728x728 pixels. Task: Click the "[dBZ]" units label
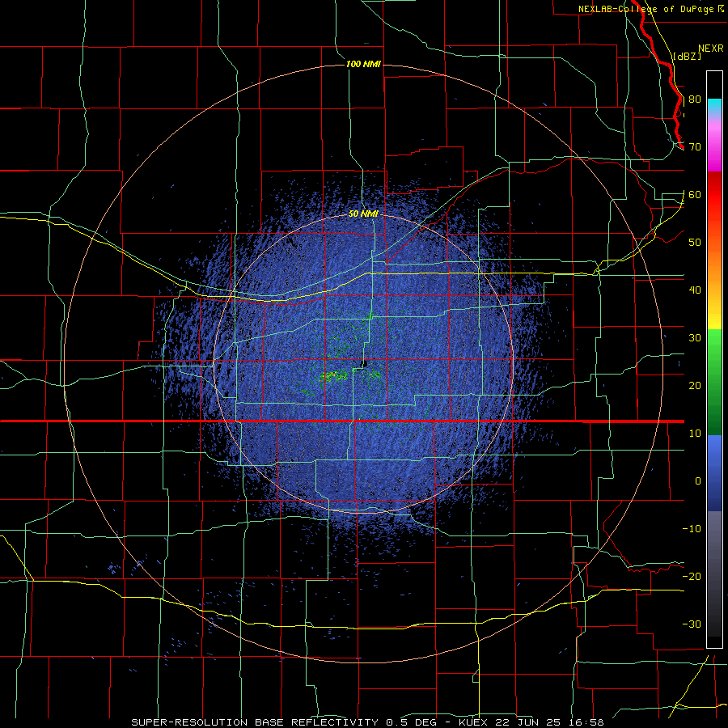point(687,57)
